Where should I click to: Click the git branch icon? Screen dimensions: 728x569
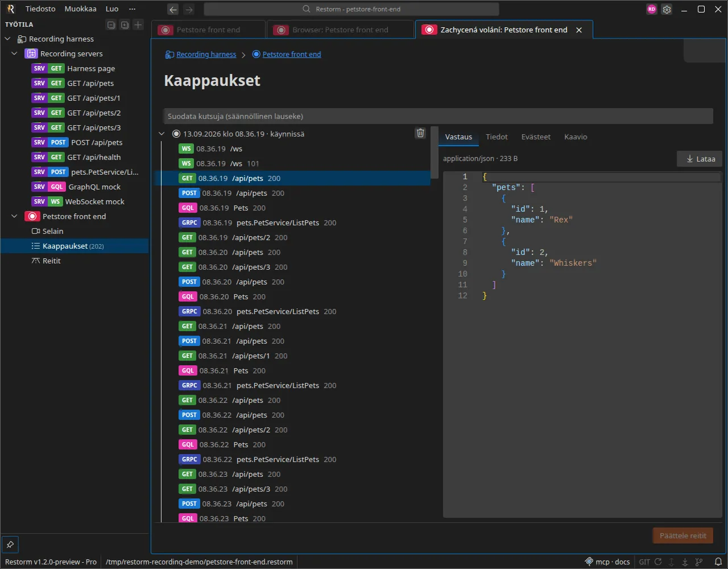(699, 562)
